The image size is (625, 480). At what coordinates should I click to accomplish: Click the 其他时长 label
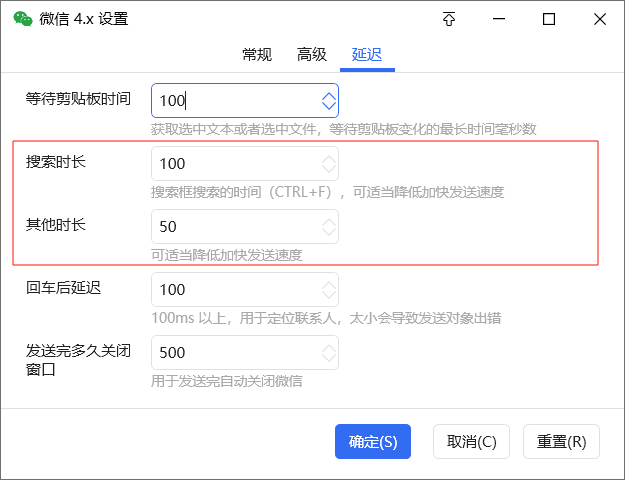point(56,224)
